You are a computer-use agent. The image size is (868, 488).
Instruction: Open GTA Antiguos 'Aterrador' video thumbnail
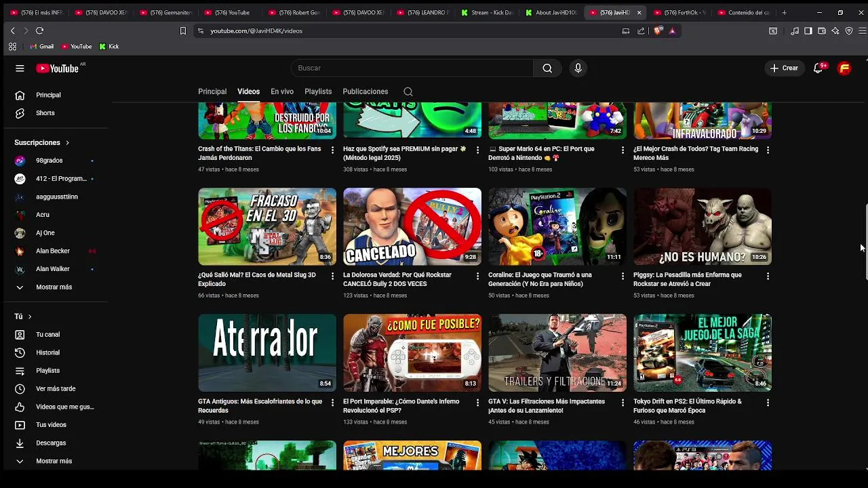click(x=267, y=352)
